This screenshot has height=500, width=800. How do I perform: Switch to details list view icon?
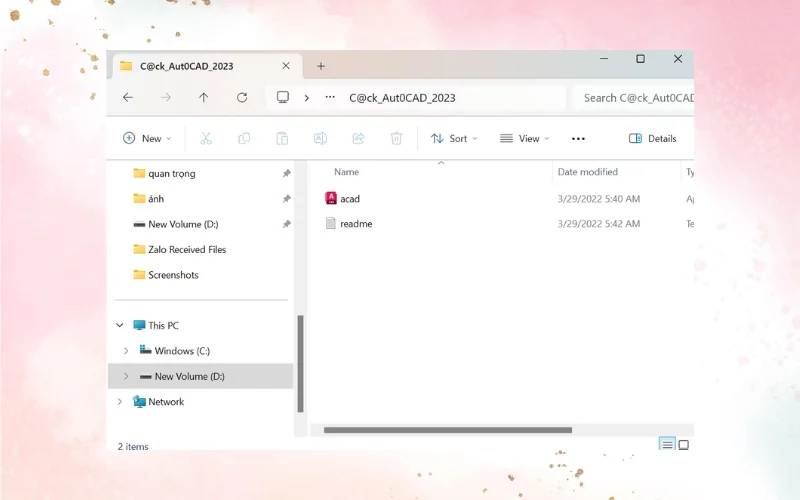[x=667, y=444]
